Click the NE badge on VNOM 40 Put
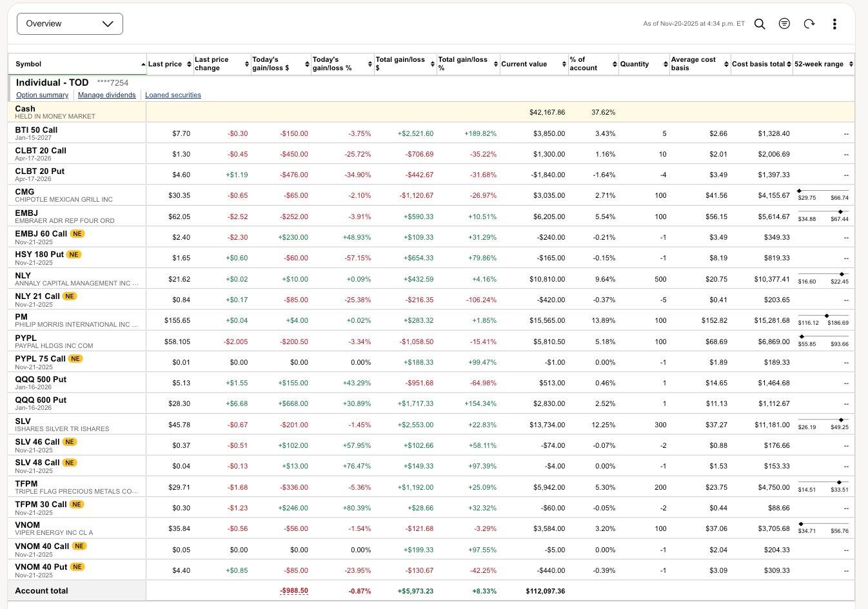The image size is (868, 609). [x=77, y=567]
